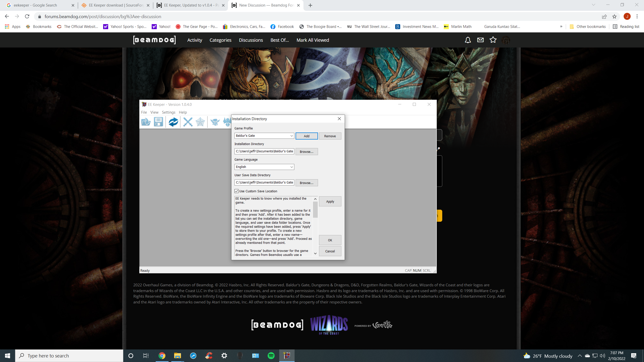This screenshot has height=362, width=644.
Task: Click help text scroll up arrow
Action: pos(315,199)
